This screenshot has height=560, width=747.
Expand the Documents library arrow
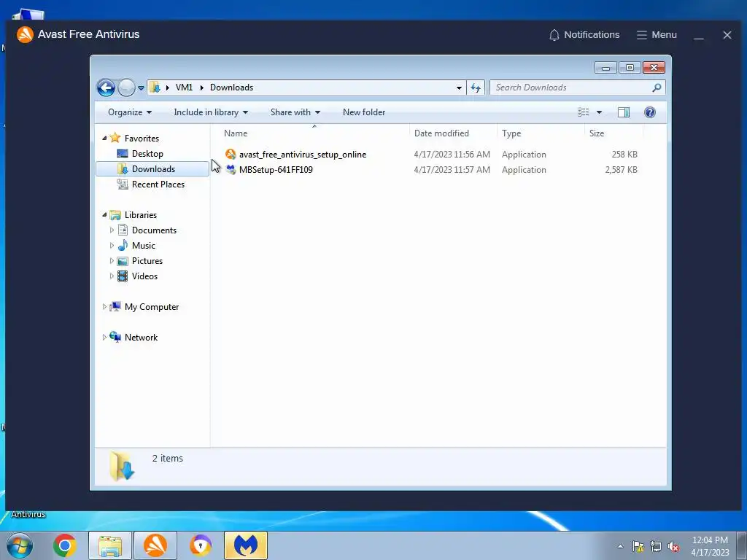112,230
